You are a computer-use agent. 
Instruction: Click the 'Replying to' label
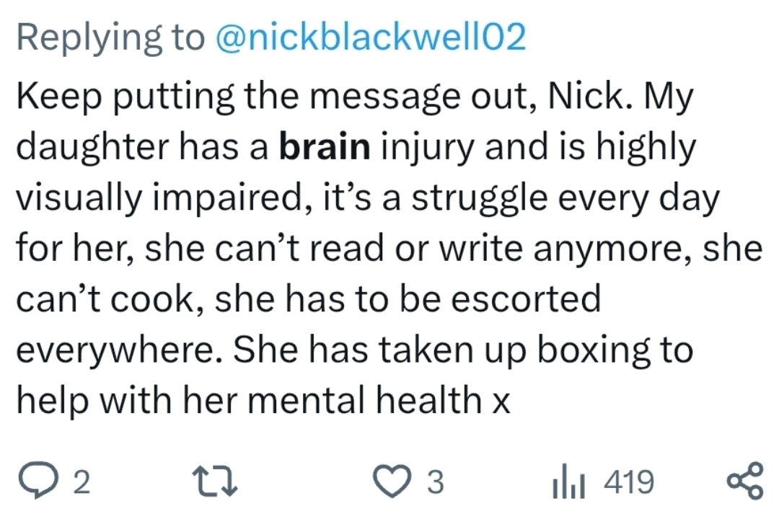click(x=110, y=37)
